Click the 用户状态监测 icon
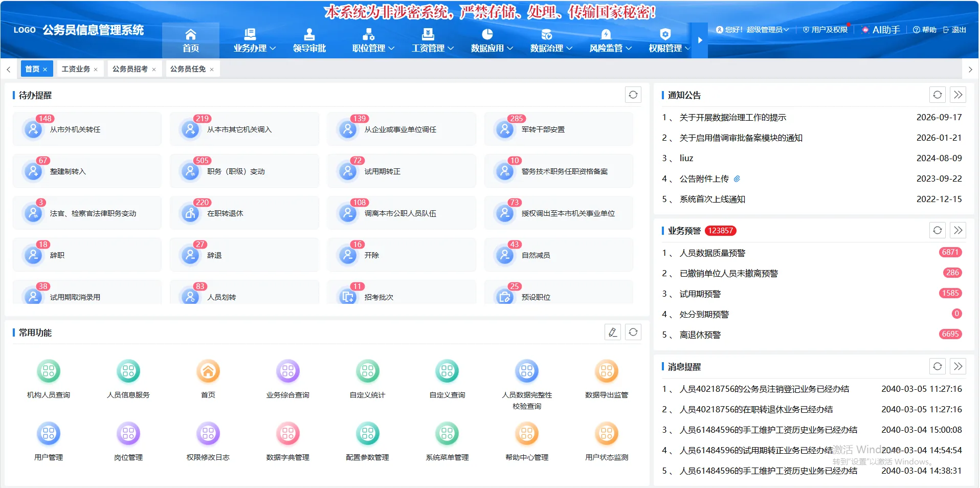Viewport: 980px width, 488px height. pos(607,434)
